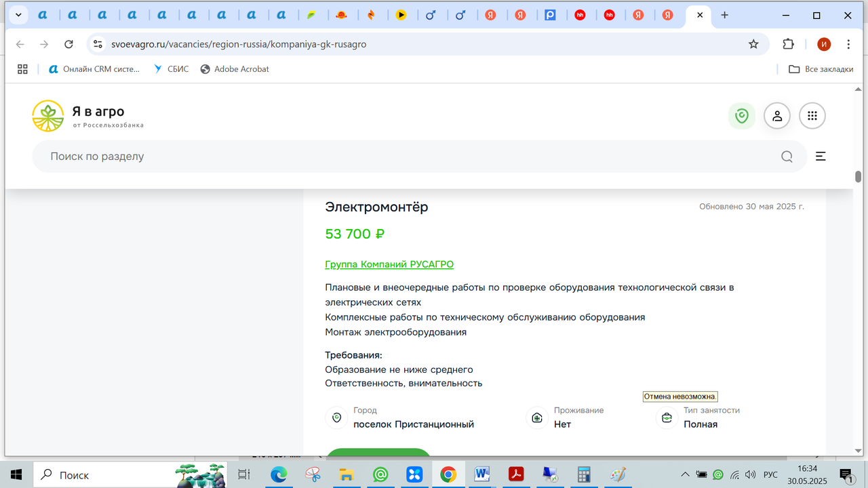868x488 pixels.
Task: Open the taskbar clock and date
Action: (x=808, y=474)
